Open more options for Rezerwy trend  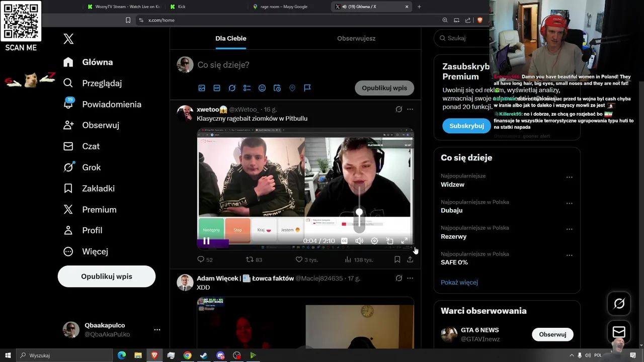coord(570,229)
